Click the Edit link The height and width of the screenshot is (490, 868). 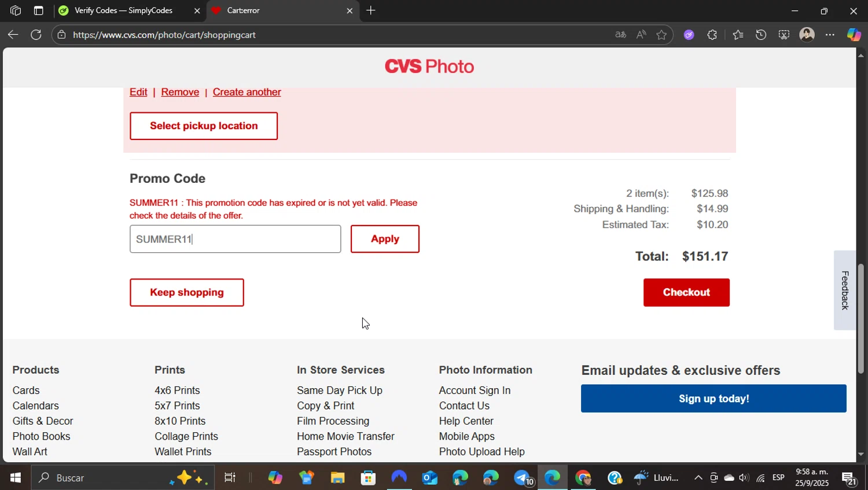coord(138,92)
